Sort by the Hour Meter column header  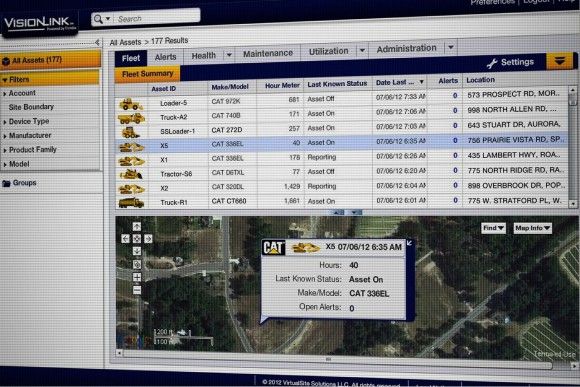pyautogui.click(x=282, y=85)
